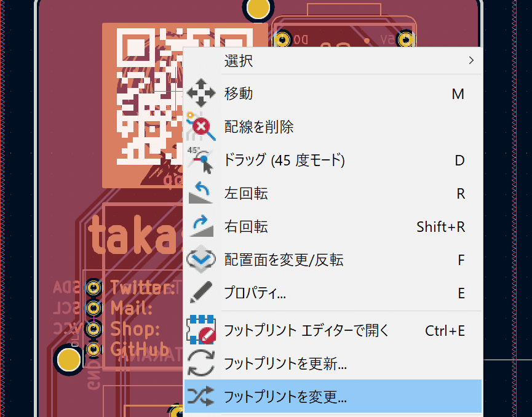Choose 配置面を変更/反転
Image resolution: width=532 pixels, height=417 pixels.
(x=333, y=260)
